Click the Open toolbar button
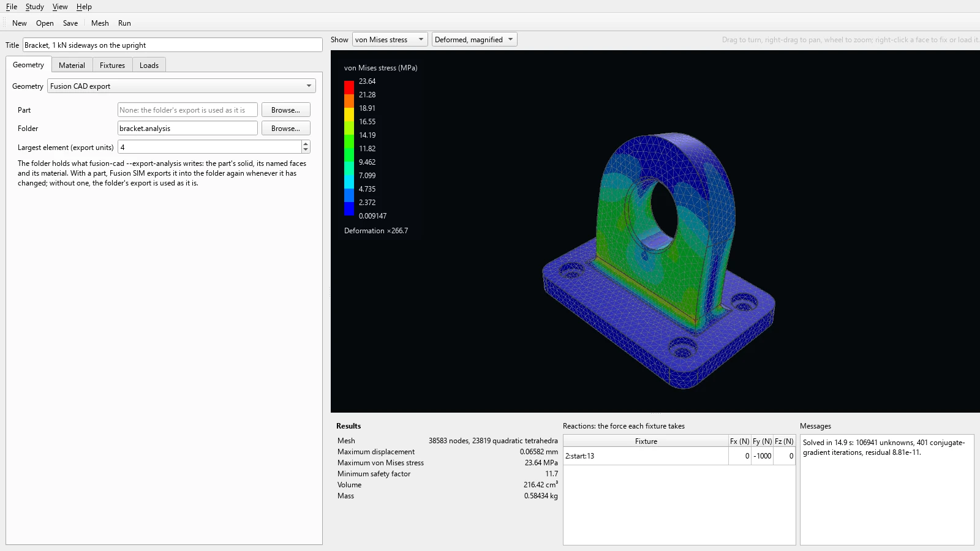The height and width of the screenshot is (551, 980). 45,23
